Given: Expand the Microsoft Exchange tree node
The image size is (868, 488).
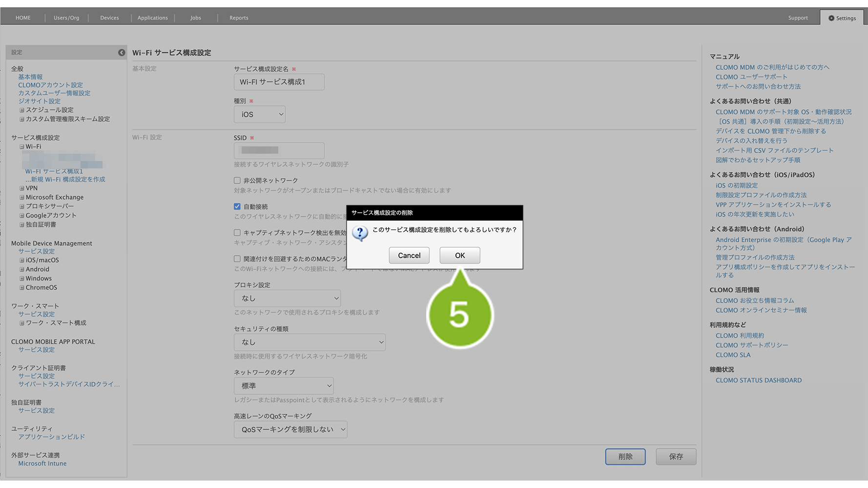Looking at the screenshot, I should [22, 198].
